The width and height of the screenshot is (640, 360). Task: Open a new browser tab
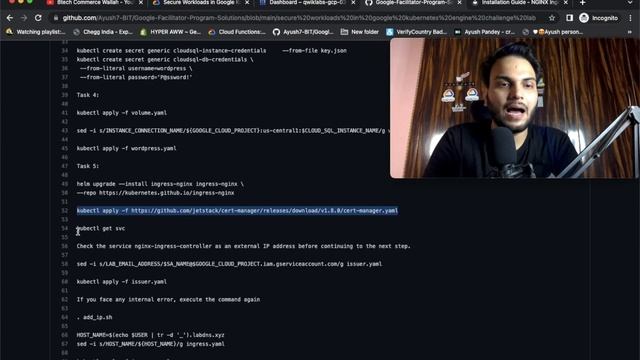(x=582, y=2)
